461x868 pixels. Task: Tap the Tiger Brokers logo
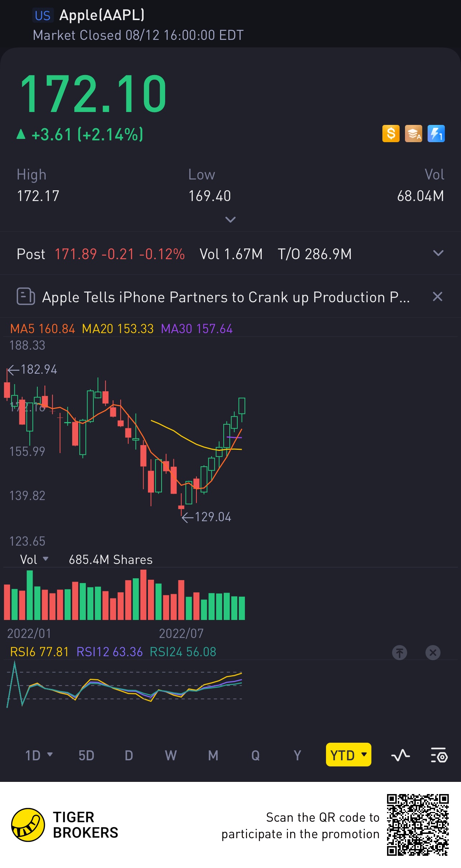pyautogui.click(x=28, y=825)
